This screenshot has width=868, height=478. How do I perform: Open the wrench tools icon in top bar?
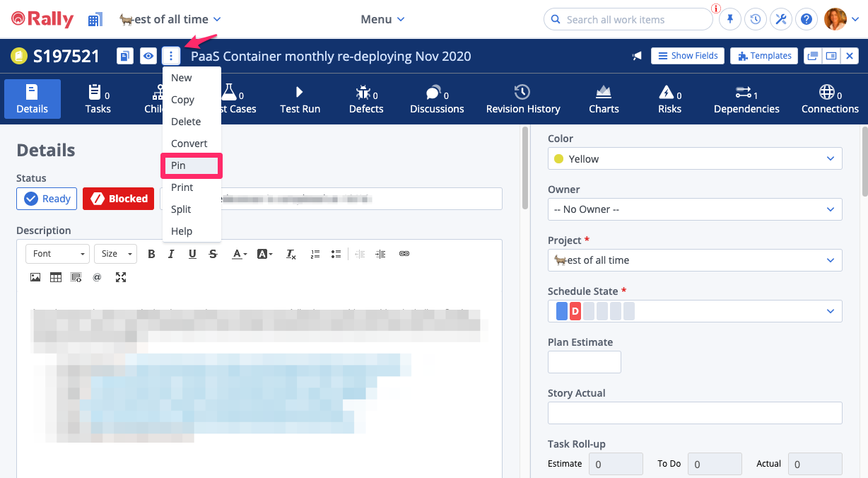[780, 19]
